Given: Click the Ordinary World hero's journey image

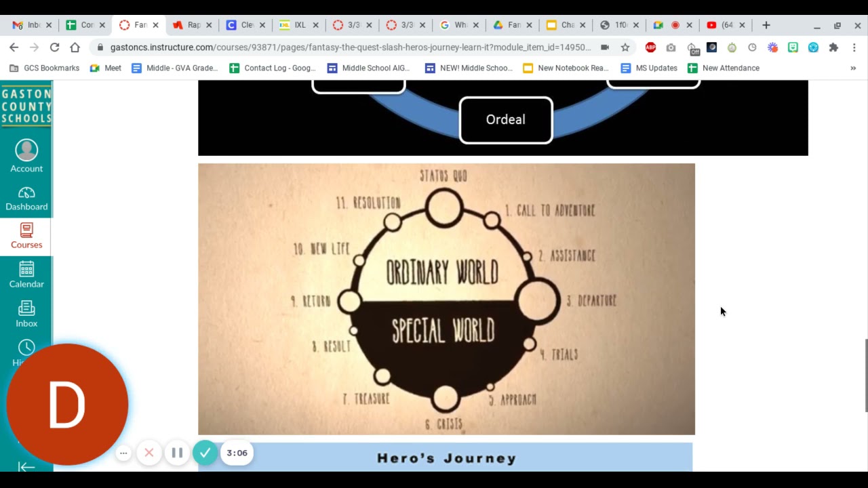Looking at the screenshot, I should (x=446, y=299).
